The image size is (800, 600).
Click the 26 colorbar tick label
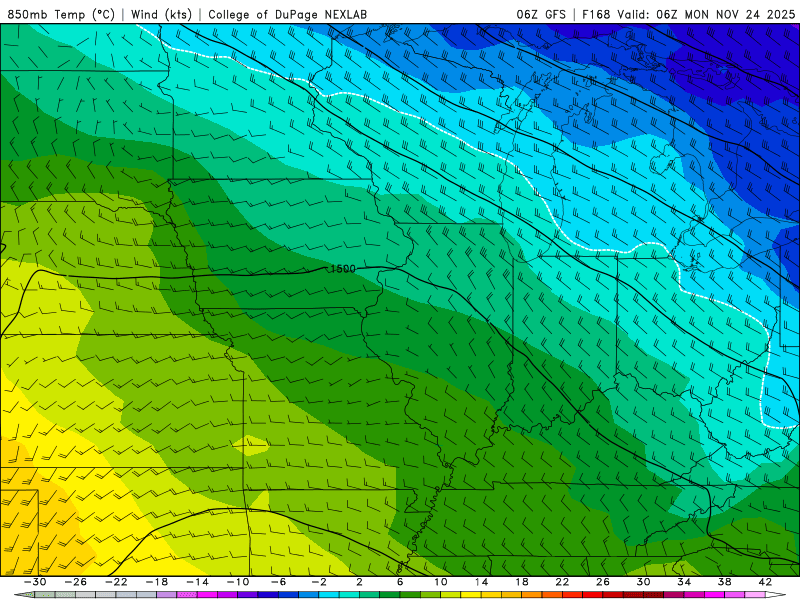click(x=603, y=582)
